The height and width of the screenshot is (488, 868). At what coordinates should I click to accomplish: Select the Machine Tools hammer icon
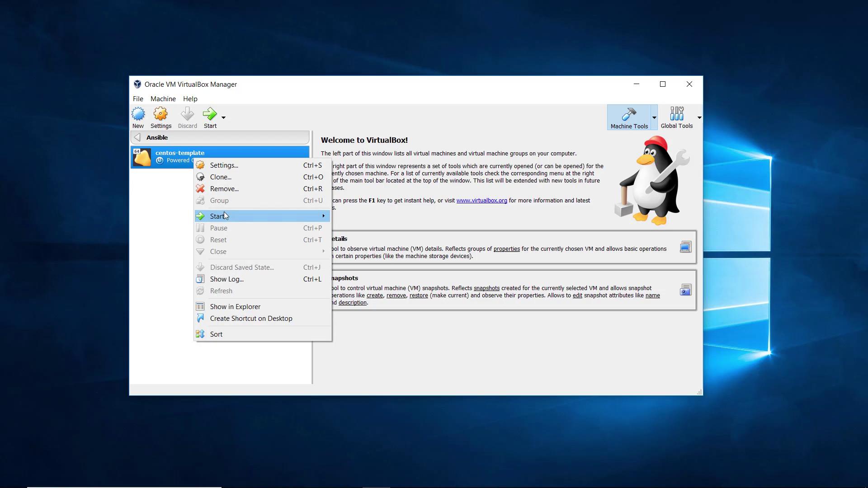tap(628, 114)
